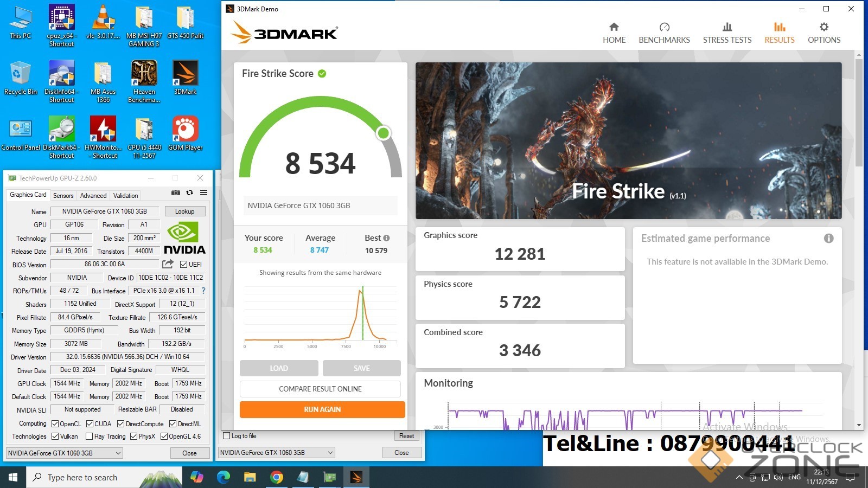Viewport: 868px width, 488px height.
Task: Click the green validation check beside Fire Strike Score
Action: (322, 73)
